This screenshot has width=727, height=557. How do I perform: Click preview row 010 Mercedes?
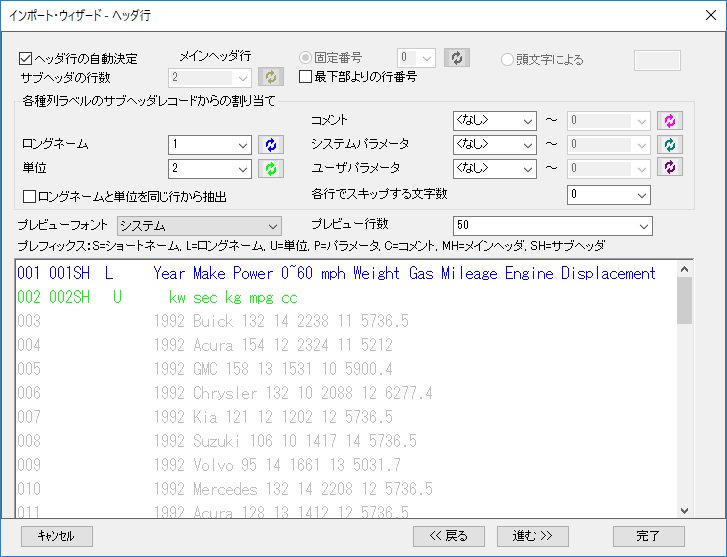(224, 489)
